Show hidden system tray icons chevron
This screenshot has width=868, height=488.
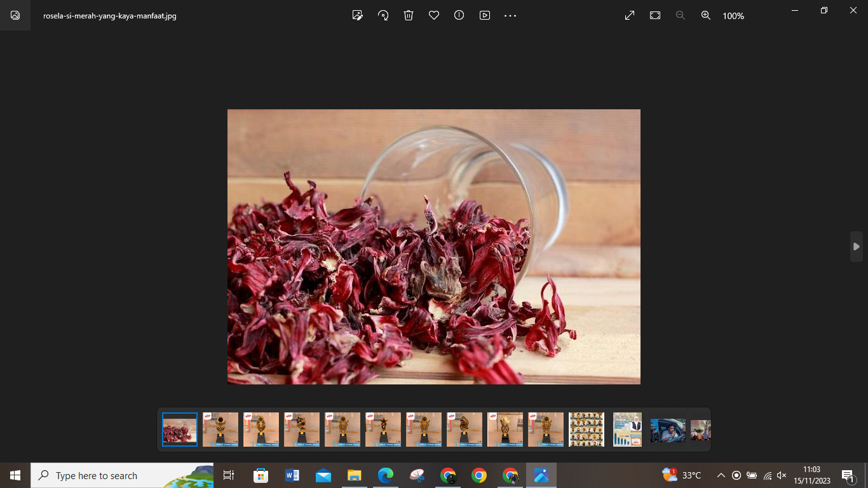coord(721,475)
